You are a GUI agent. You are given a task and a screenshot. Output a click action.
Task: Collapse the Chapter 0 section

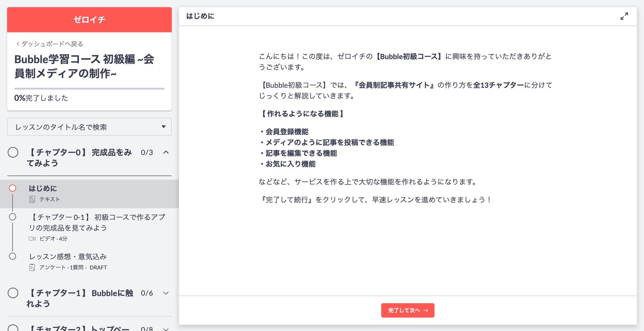pos(166,152)
